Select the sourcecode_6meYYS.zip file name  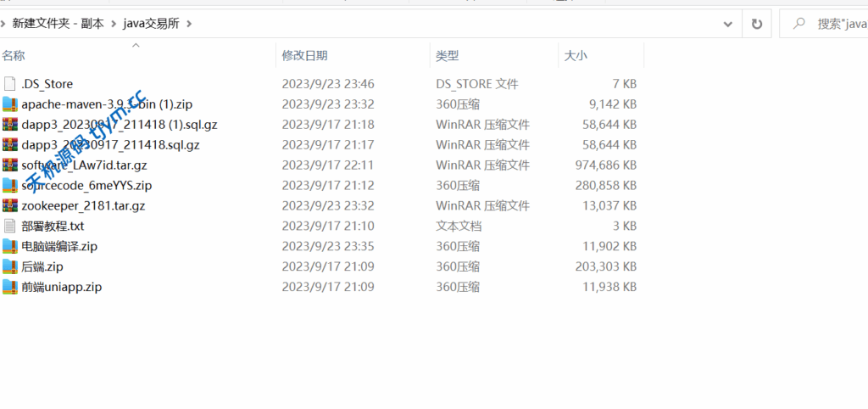coord(86,186)
